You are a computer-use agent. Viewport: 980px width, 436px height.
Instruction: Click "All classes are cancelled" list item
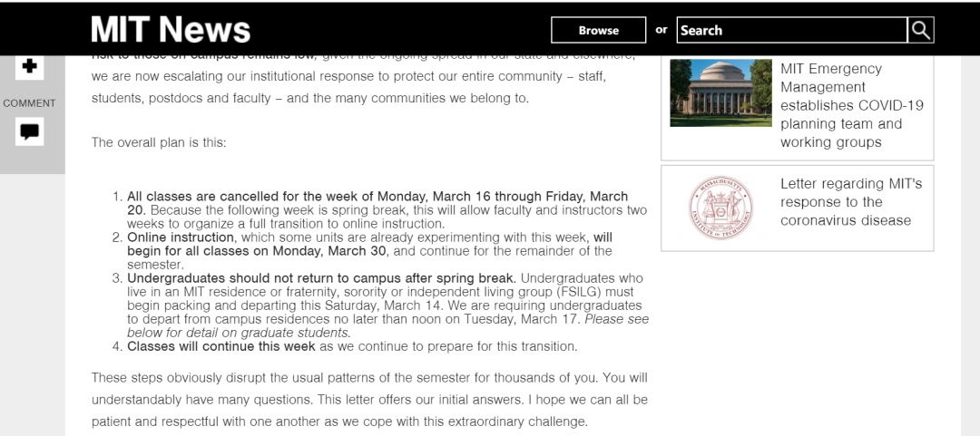pyautogui.click(x=377, y=197)
